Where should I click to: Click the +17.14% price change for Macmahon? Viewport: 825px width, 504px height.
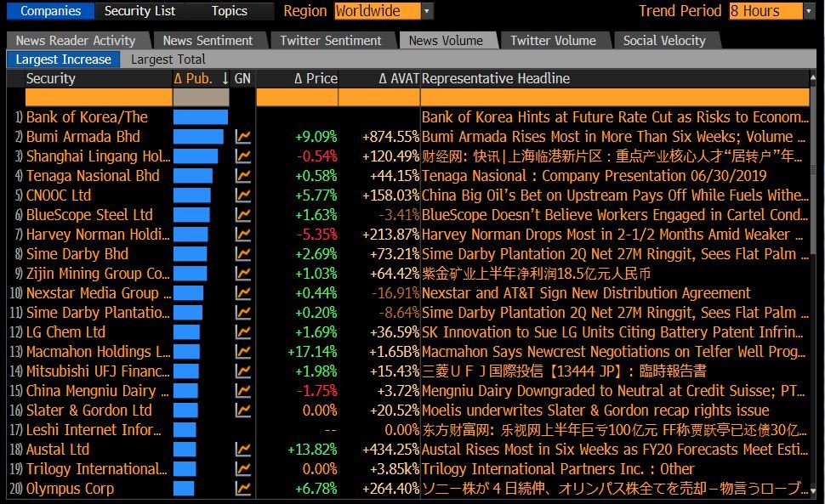(x=312, y=352)
